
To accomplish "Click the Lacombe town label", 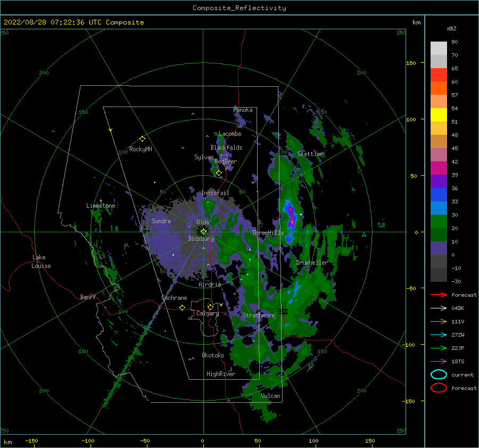I will (230, 134).
